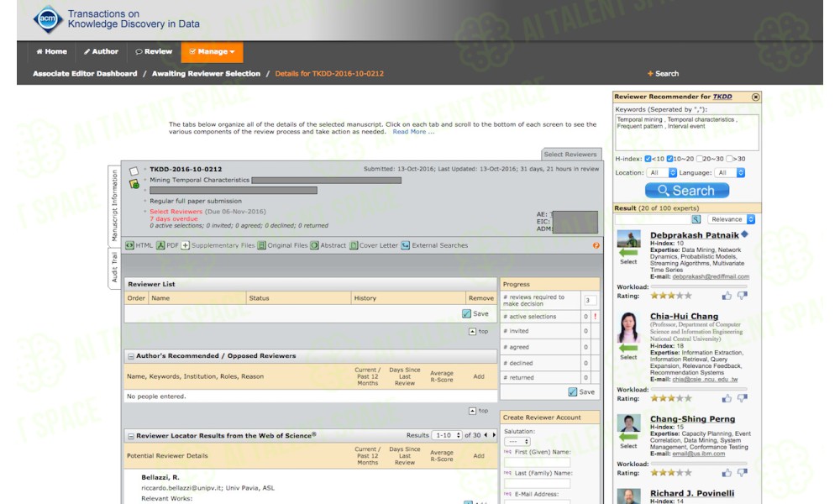The height and width of the screenshot is (504, 840).
Task: Click the + Search link in header
Action: 663,73
